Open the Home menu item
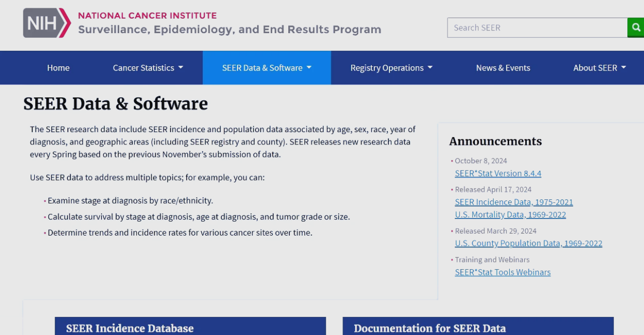 click(58, 68)
